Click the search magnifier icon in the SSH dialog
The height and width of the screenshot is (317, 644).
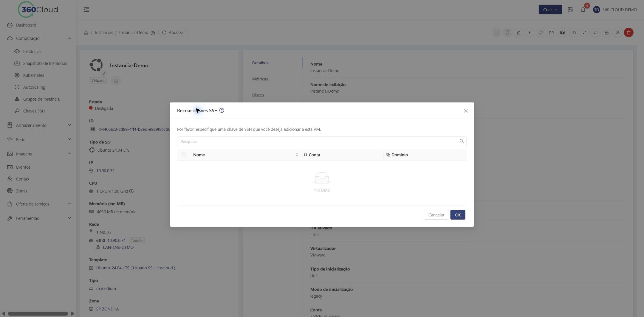[x=462, y=141]
